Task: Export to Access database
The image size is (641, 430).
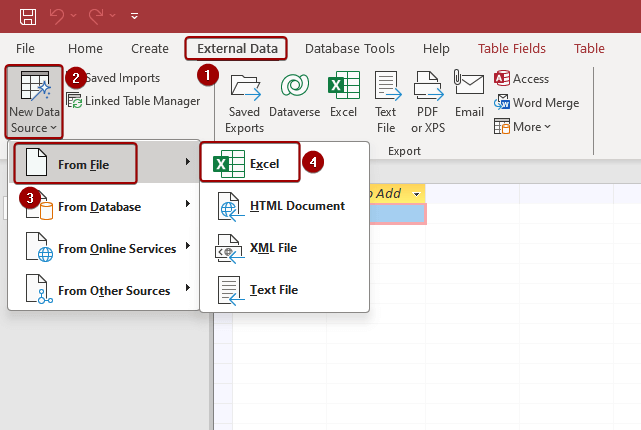Action: pos(521,78)
